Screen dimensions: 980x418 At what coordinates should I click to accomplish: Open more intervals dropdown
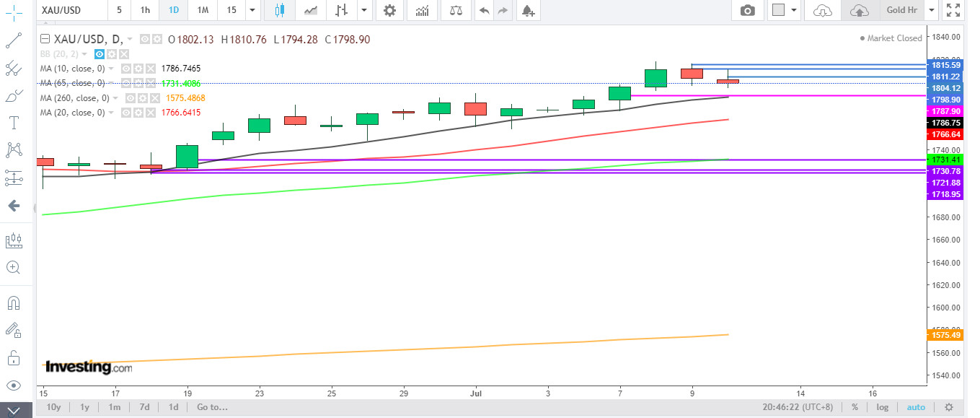pyautogui.click(x=252, y=10)
